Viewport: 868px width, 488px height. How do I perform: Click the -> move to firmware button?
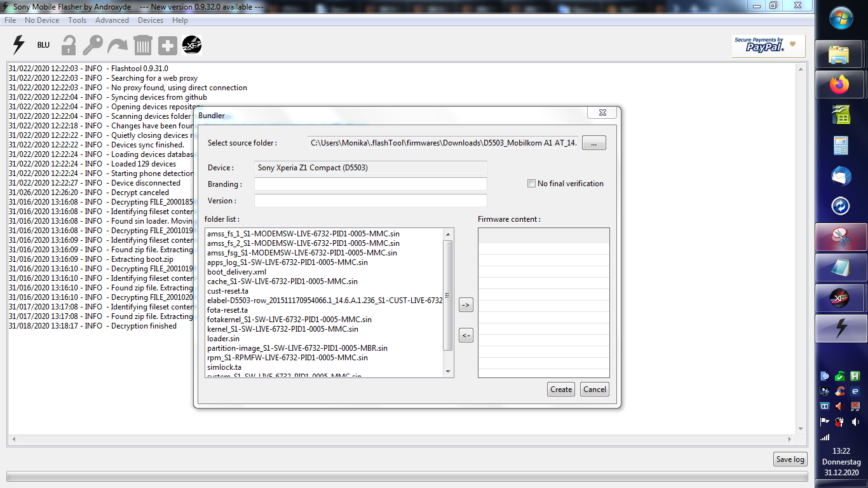pos(466,305)
